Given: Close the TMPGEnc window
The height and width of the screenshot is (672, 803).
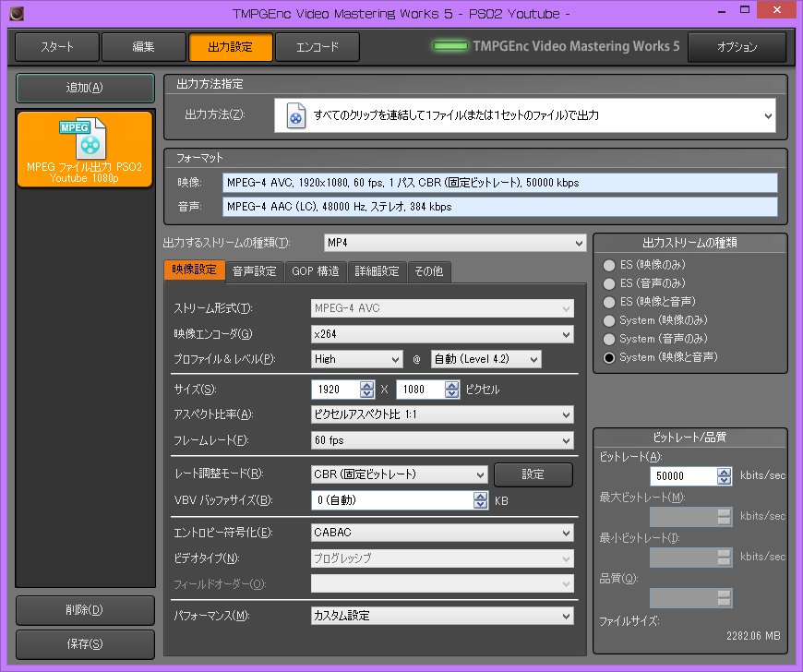Looking at the screenshot, I should click(x=777, y=10).
